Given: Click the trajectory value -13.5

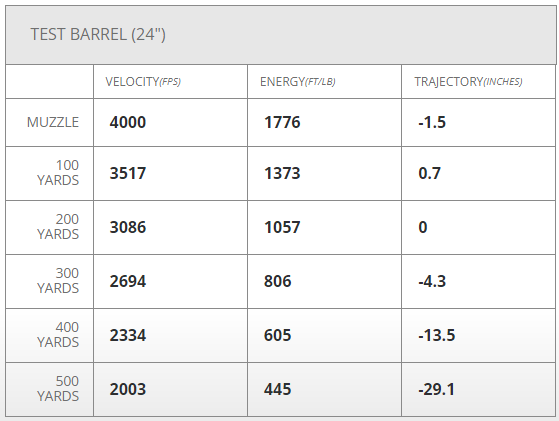Looking at the screenshot, I should (437, 335).
